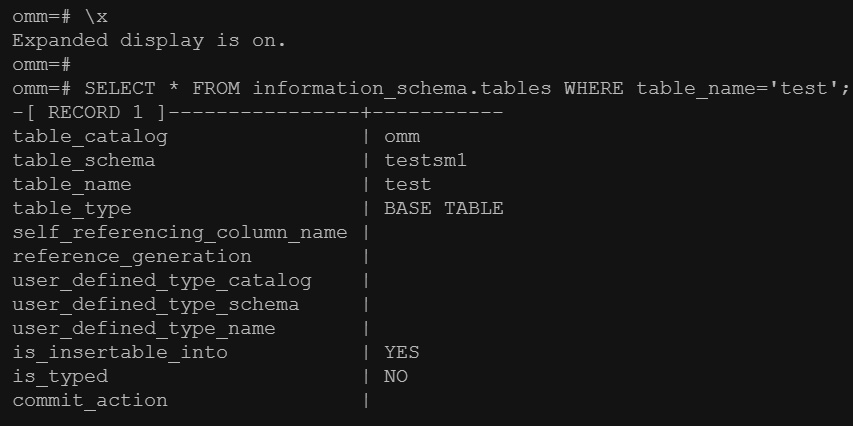Click the NO value for is_typed
853x426 pixels.
pyautogui.click(x=396, y=376)
